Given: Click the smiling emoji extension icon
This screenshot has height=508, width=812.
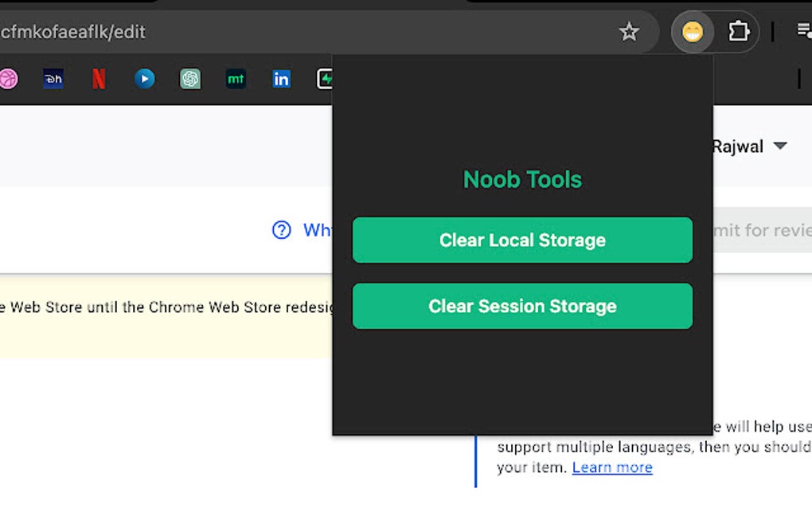Looking at the screenshot, I should pyautogui.click(x=693, y=32).
